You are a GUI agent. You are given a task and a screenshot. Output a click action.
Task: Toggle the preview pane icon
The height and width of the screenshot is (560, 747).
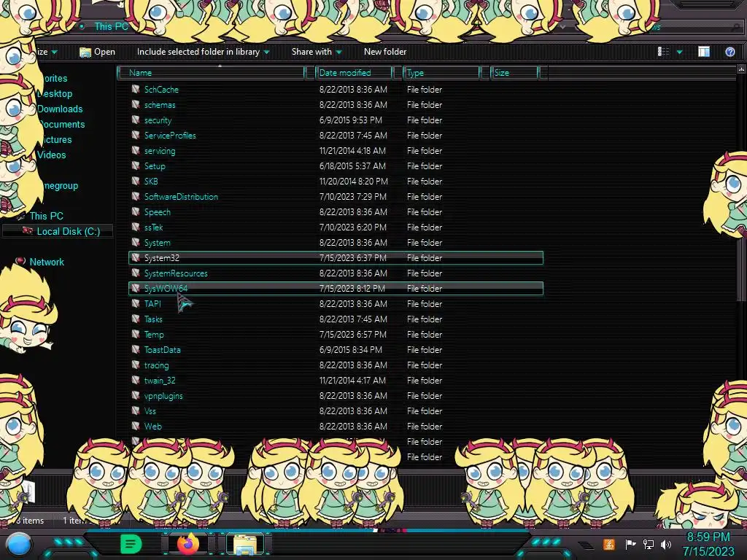click(704, 52)
